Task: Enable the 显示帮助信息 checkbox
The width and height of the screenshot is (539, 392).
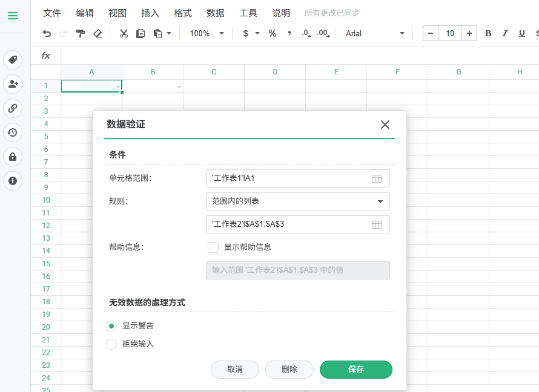Action: click(x=213, y=247)
